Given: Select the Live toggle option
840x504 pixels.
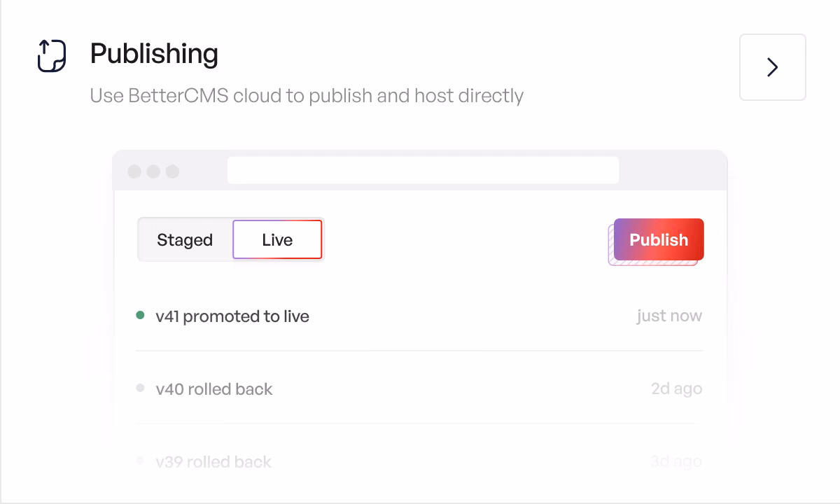Looking at the screenshot, I should [x=277, y=239].
